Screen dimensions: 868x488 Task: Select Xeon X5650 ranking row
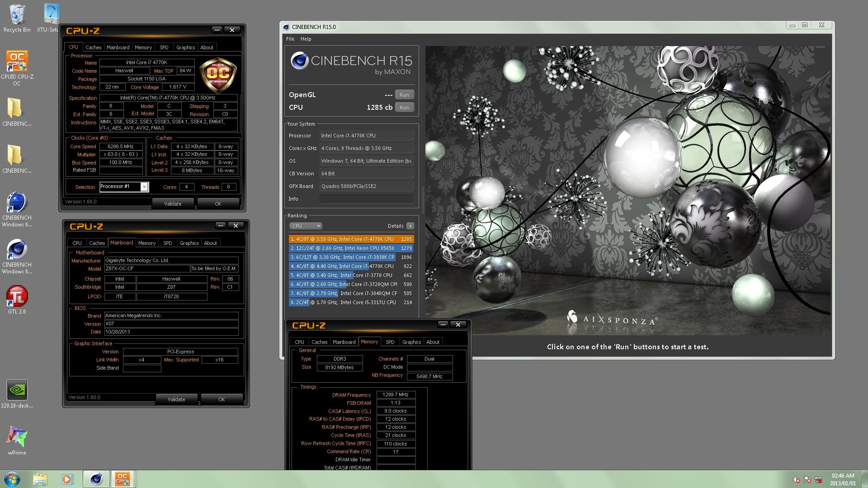351,248
